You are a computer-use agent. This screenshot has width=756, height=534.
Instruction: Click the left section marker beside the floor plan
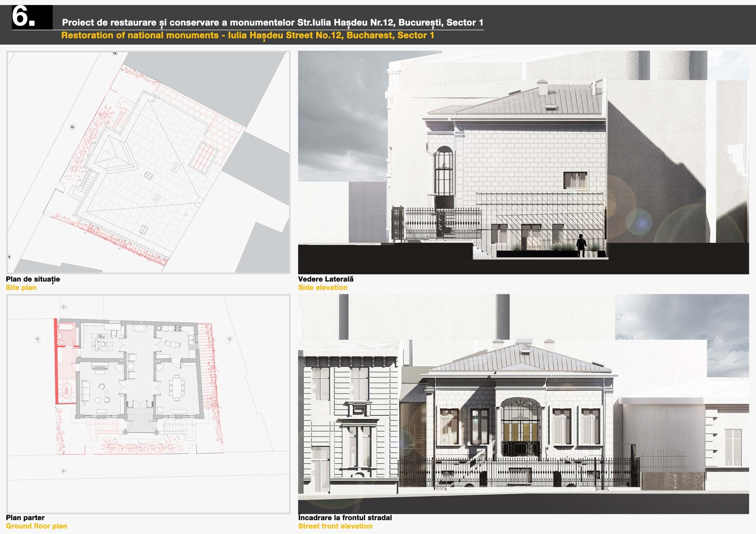[37, 339]
